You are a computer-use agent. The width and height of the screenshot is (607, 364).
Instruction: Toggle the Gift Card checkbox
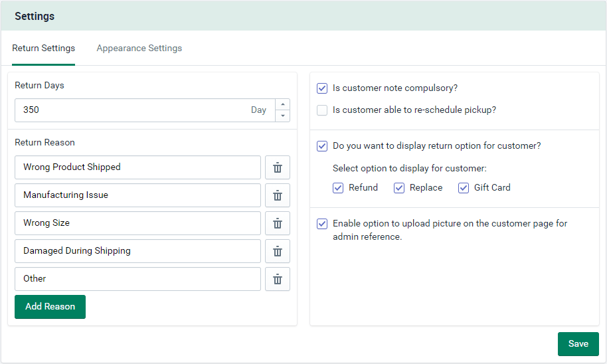464,188
